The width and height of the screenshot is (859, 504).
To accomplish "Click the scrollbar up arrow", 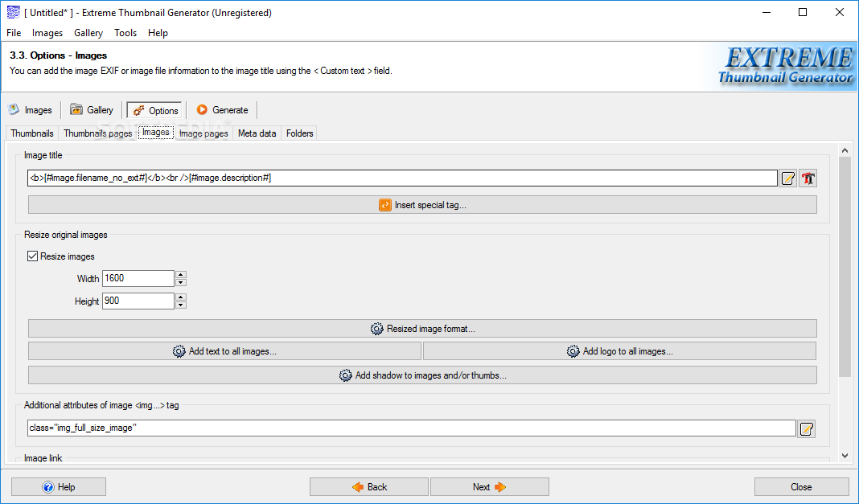I will [x=845, y=150].
